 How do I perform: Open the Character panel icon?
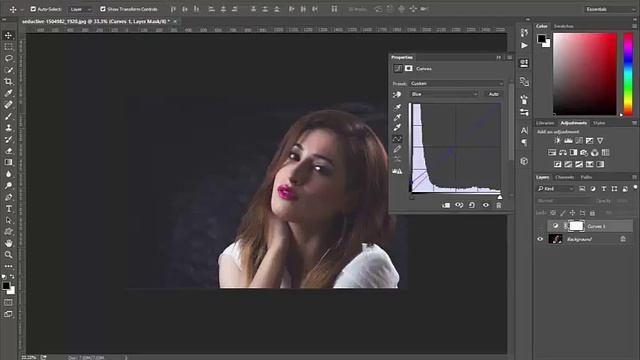524,131
